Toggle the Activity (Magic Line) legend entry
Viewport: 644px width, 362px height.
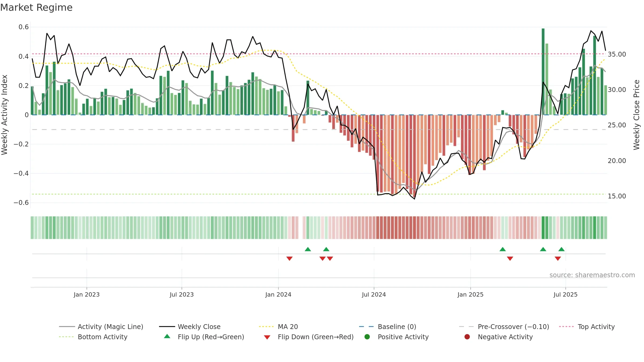tap(101, 327)
